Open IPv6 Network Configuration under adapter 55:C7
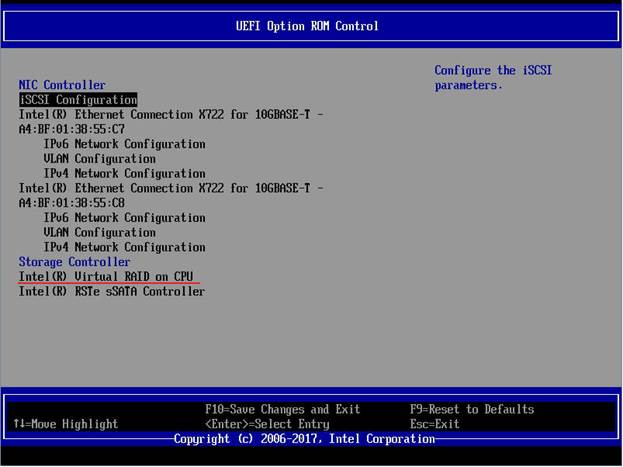The height and width of the screenshot is (467, 623). [x=124, y=144]
